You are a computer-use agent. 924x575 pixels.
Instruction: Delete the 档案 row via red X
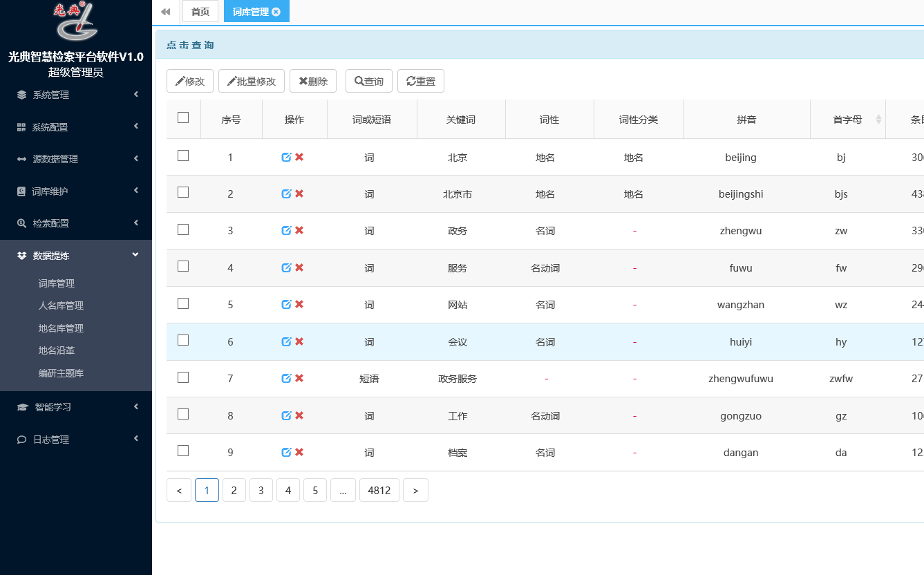[299, 452]
